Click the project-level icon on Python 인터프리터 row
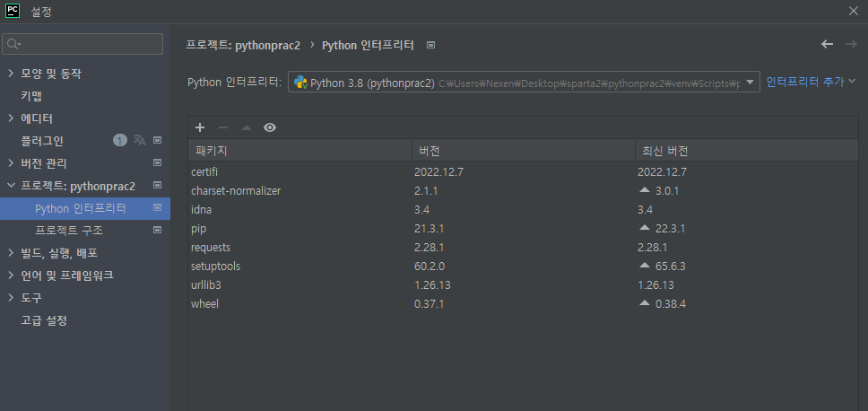This screenshot has width=868, height=411. tap(157, 207)
